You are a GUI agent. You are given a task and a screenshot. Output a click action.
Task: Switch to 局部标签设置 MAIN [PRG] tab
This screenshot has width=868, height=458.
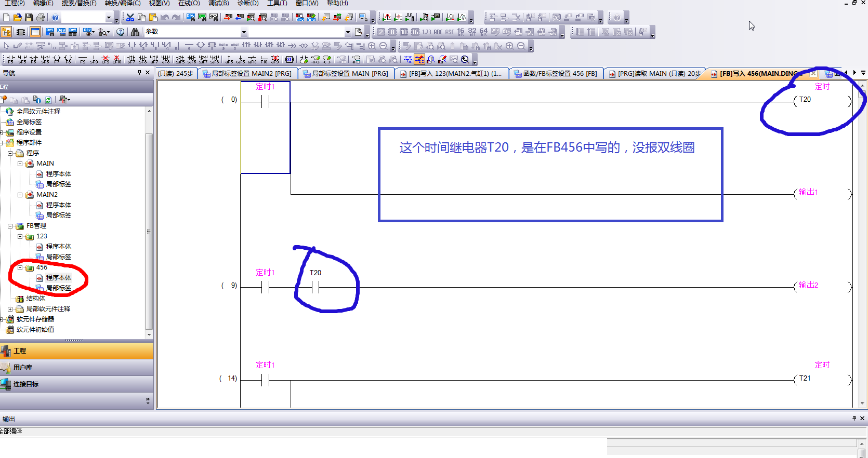[346, 74]
